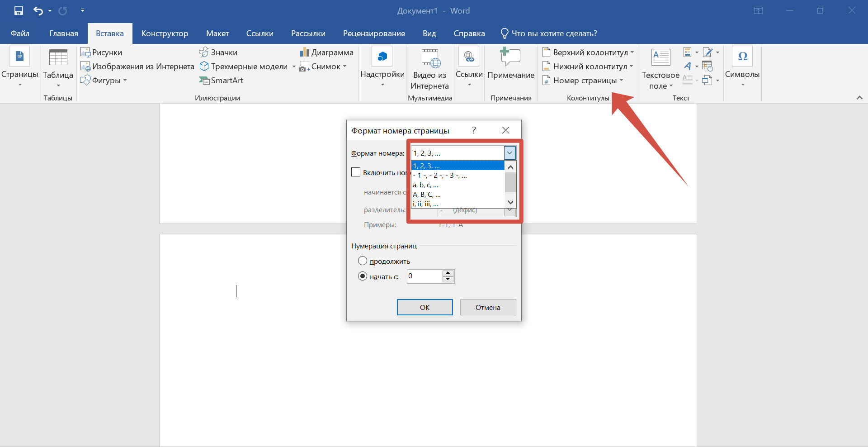
Task: Open the Номер страницы dropdown
Action: (583, 81)
